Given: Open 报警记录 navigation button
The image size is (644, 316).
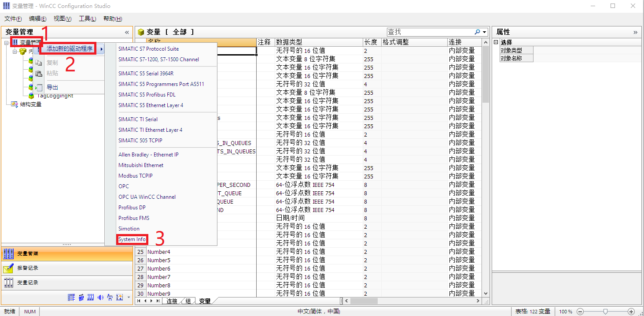Looking at the screenshot, I should tap(66, 268).
